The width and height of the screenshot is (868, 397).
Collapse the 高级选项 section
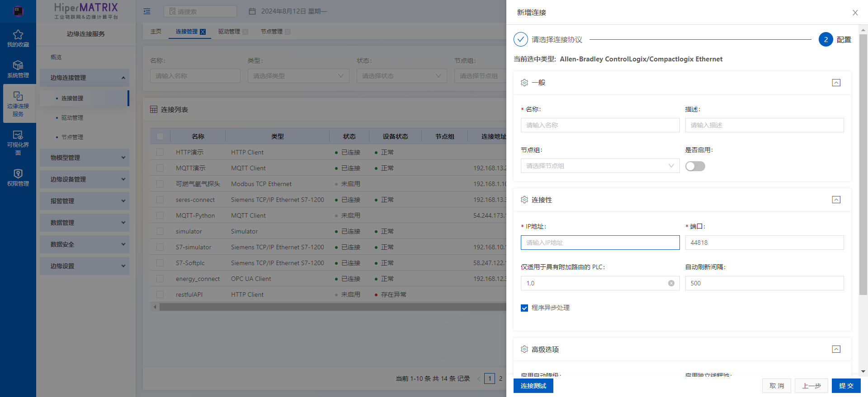pyautogui.click(x=836, y=349)
